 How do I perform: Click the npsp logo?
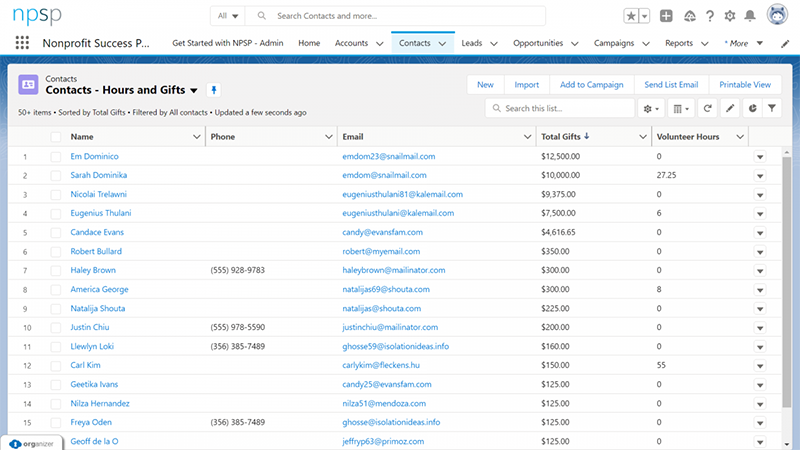[x=37, y=15]
